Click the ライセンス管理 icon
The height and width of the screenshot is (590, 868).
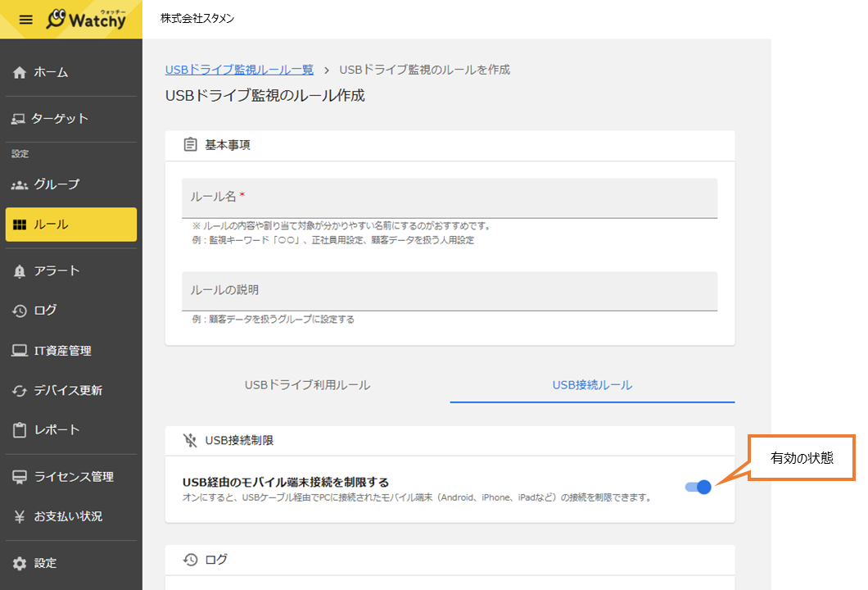click(x=20, y=477)
